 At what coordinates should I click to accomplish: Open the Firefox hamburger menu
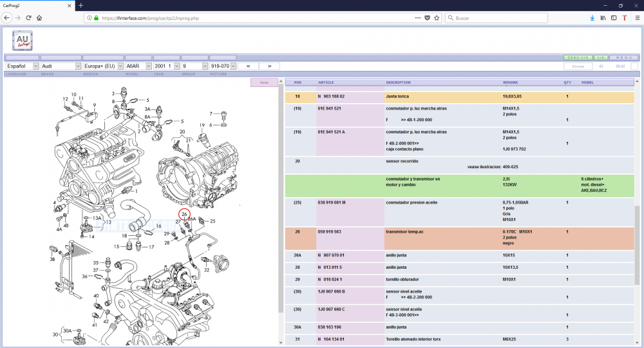pos(637,18)
